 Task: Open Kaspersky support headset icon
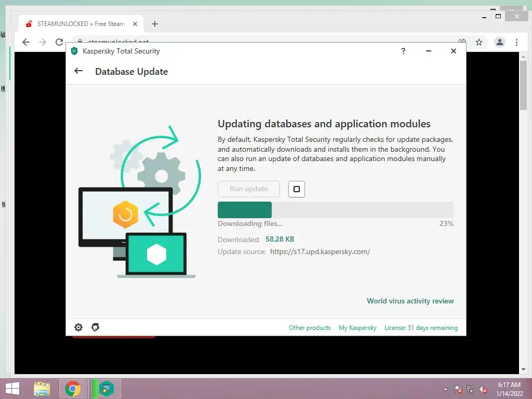pos(96,327)
